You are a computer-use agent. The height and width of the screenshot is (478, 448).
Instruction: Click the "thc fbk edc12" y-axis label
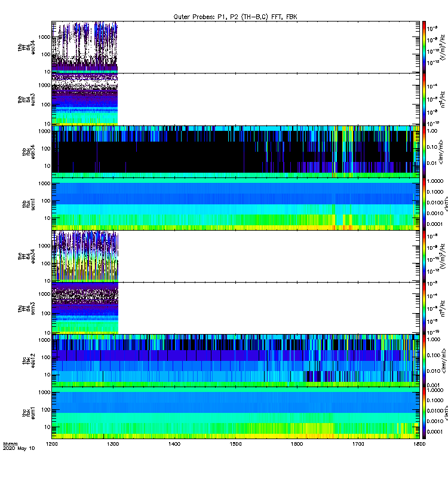[29, 361]
